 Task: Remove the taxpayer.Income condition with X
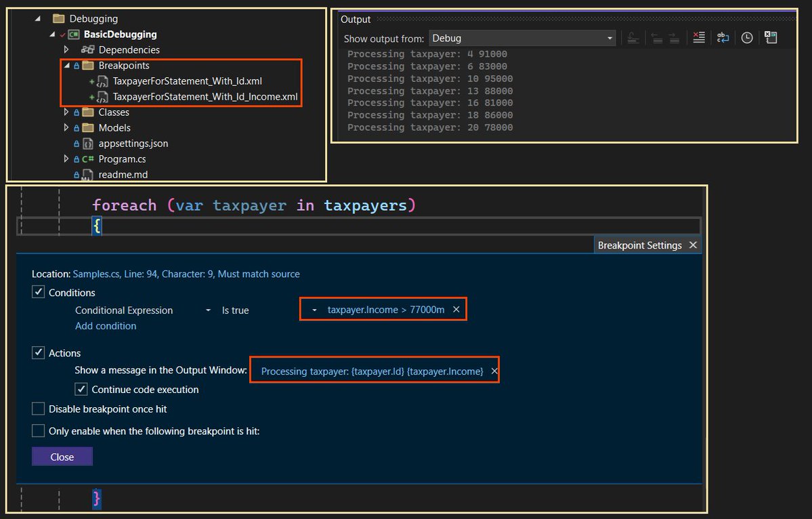click(456, 309)
